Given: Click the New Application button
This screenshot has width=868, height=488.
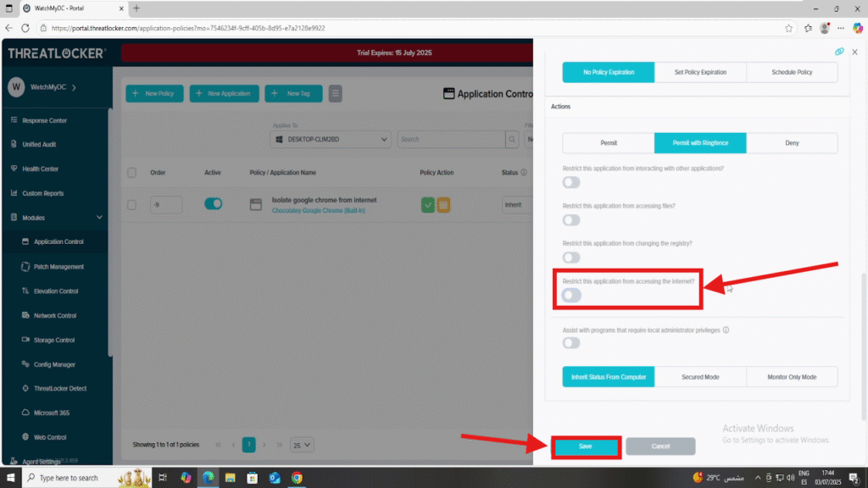Looking at the screenshot, I should [x=224, y=93].
